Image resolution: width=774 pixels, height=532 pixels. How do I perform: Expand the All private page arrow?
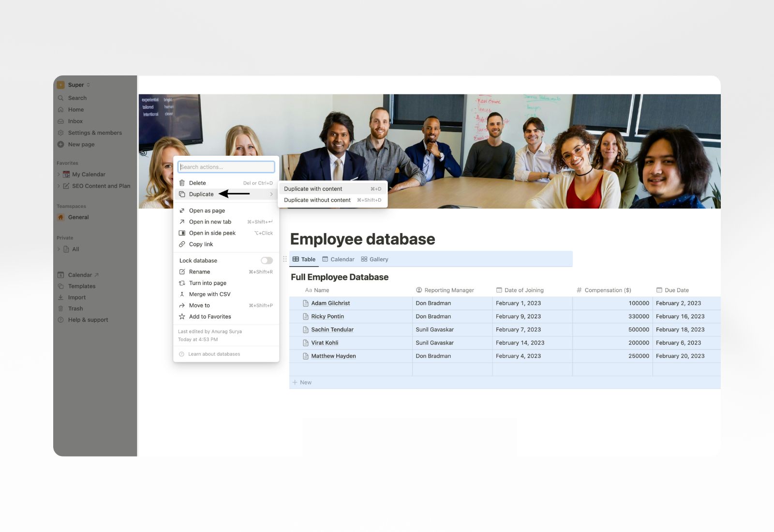pyautogui.click(x=59, y=249)
